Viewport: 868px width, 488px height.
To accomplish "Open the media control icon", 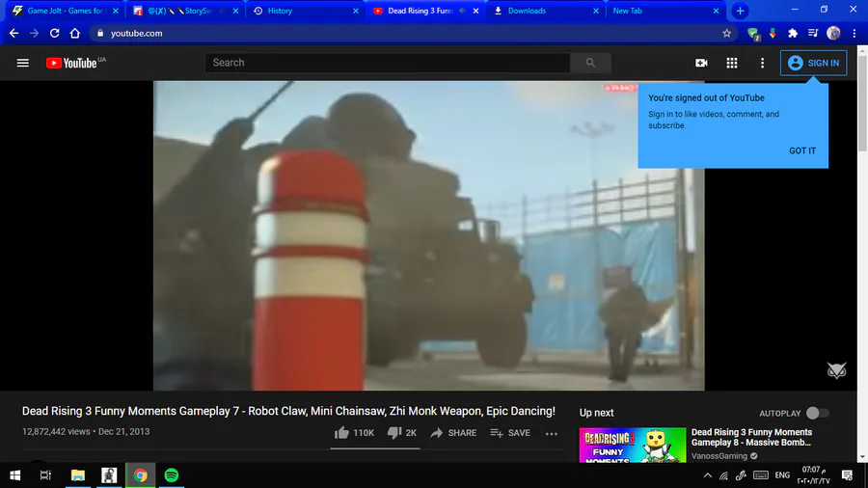I will (813, 33).
